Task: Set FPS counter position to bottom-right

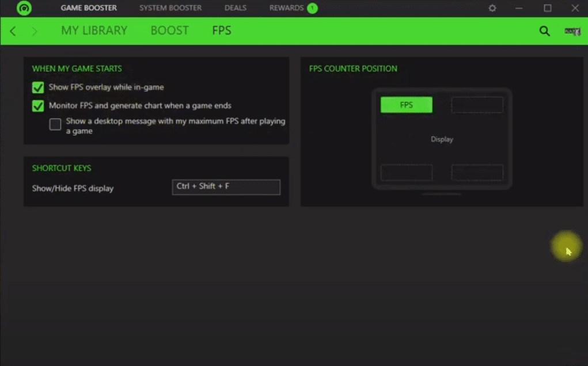Action: [x=477, y=173]
